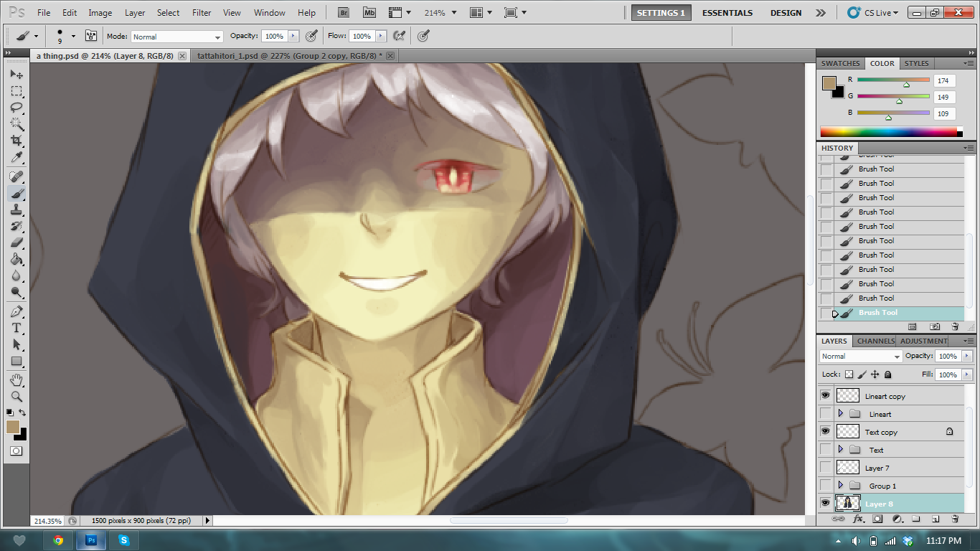This screenshot has width=980, height=551.
Task: Open the Filter menu
Action: click(202, 13)
